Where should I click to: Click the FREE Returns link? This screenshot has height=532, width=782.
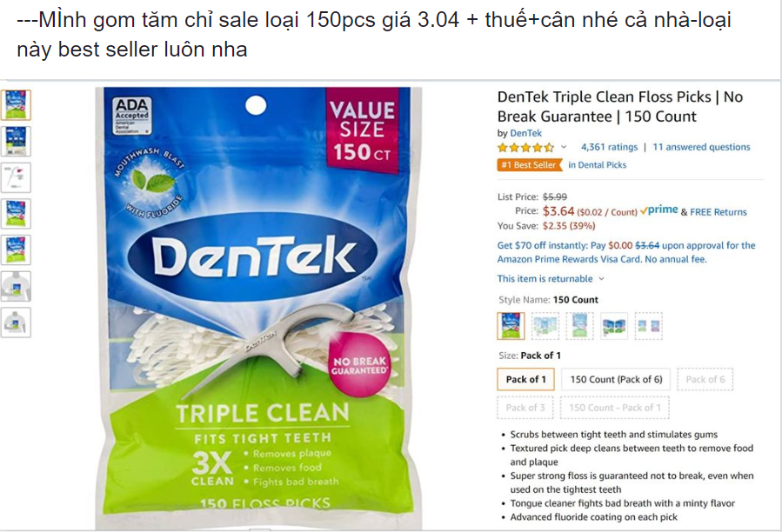point(719,212)
